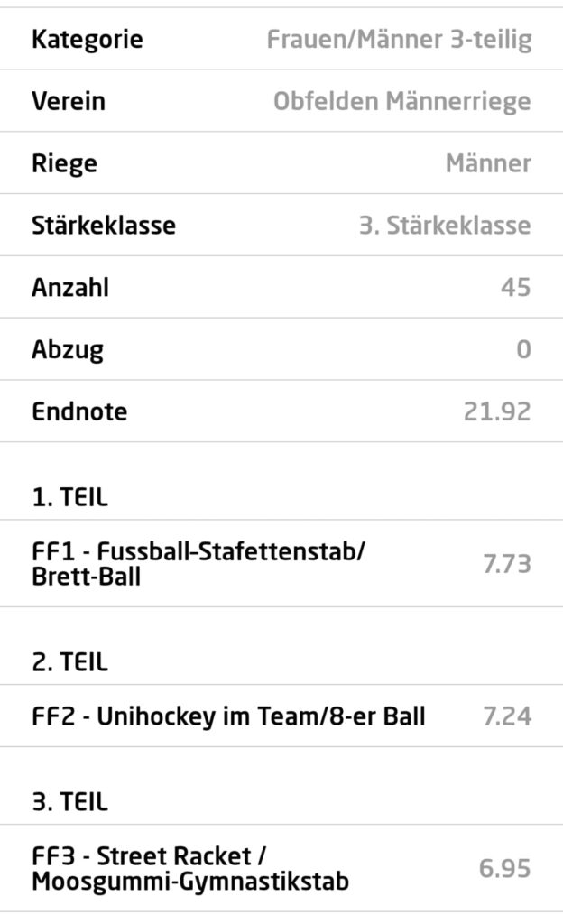Image resolution: width=563 pixels, height=924 pixels.
Task: Tap the Endnote label
Action: click(x=79, y=411)
